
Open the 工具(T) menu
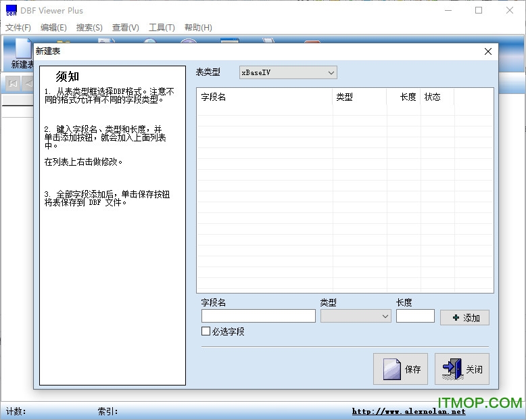(x=162, y=28)
